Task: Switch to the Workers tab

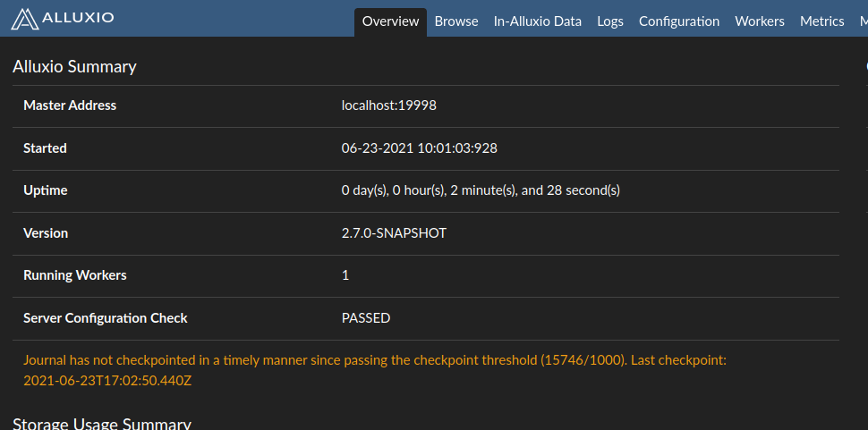Action: [x=760, y=22]
